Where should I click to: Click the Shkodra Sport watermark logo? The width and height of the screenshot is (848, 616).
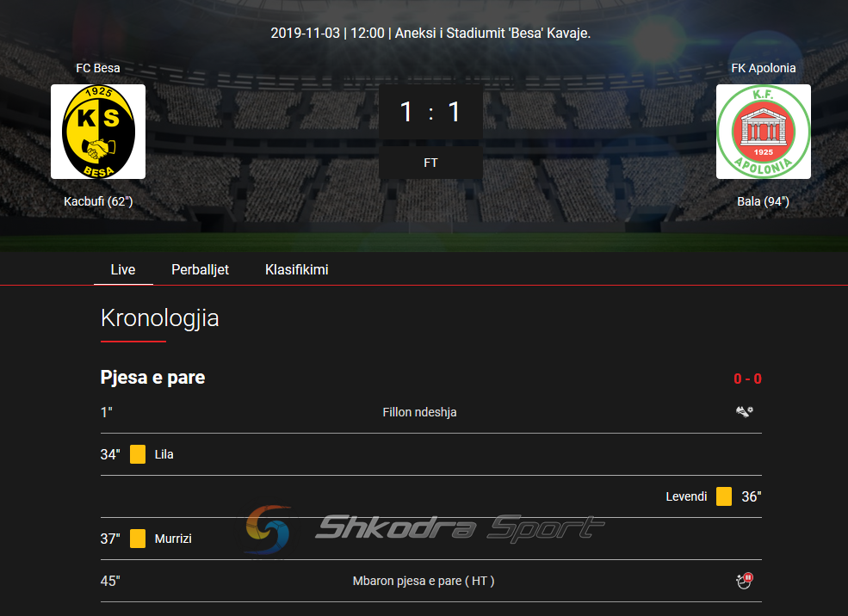[x=424, y=529]
